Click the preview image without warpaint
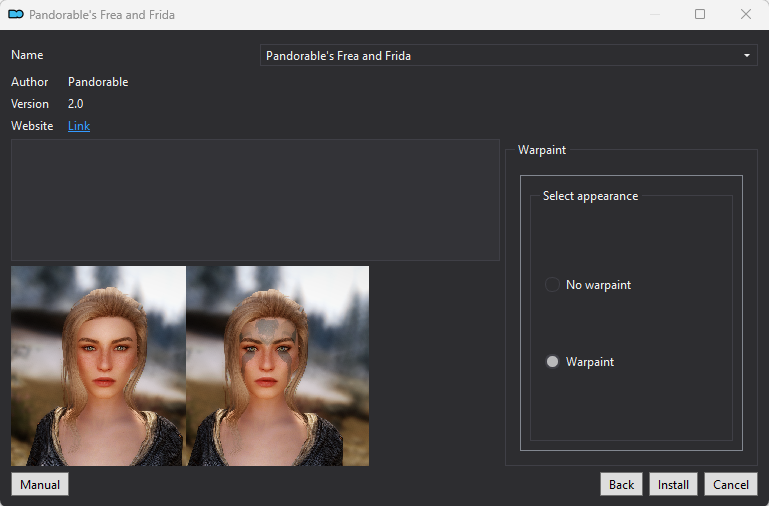 97,366
